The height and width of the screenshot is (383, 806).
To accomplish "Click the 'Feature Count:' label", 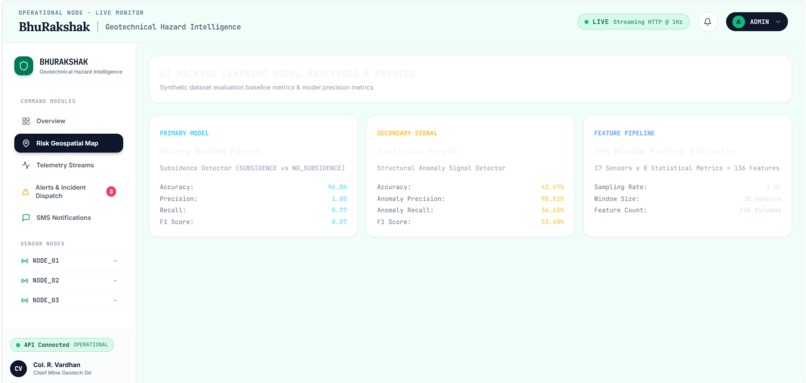I will tap(620, 210).
